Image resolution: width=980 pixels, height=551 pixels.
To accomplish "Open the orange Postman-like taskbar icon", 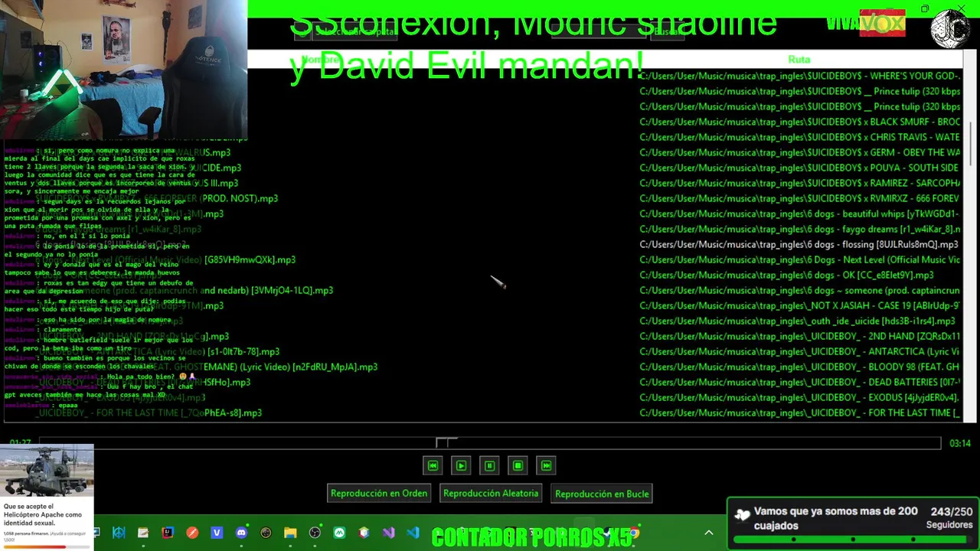I will pyautogui.click(x=192, y=533).
